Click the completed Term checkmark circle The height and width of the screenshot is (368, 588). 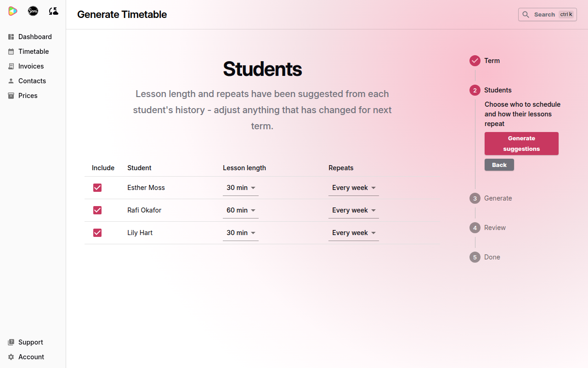(x=475, y=61)
